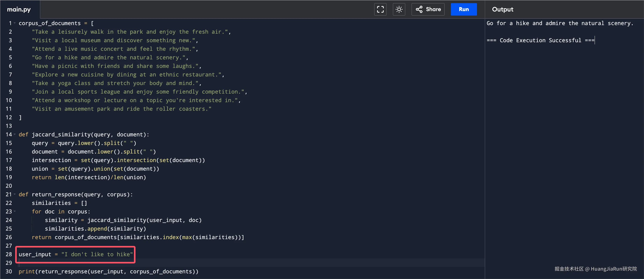This screenshot has width=644, height=279.
Task: Click the share network icon glyph
Action: [419, 9]
